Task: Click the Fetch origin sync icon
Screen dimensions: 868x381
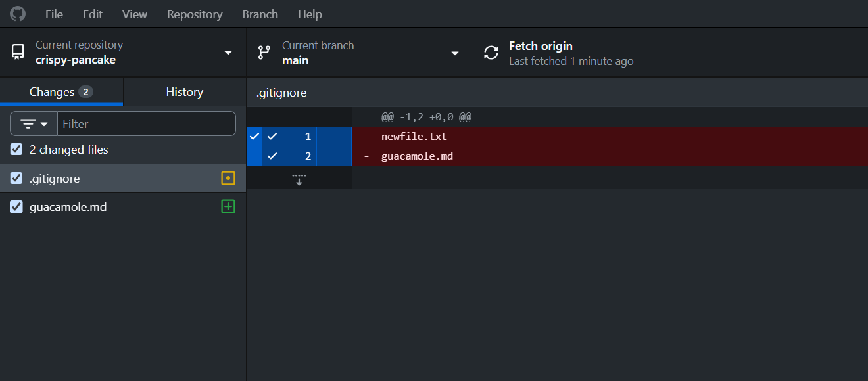Action: (491, 53)
